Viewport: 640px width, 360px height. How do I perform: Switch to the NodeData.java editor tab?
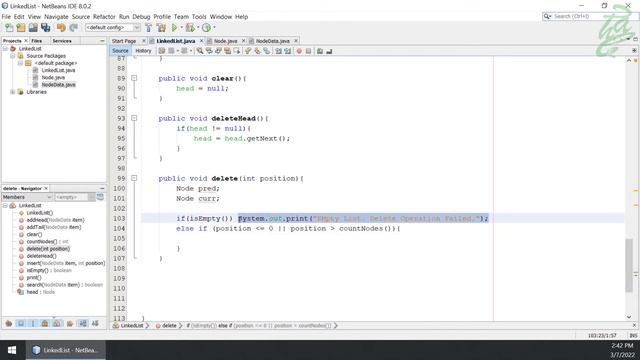click(x=273, y=41)
